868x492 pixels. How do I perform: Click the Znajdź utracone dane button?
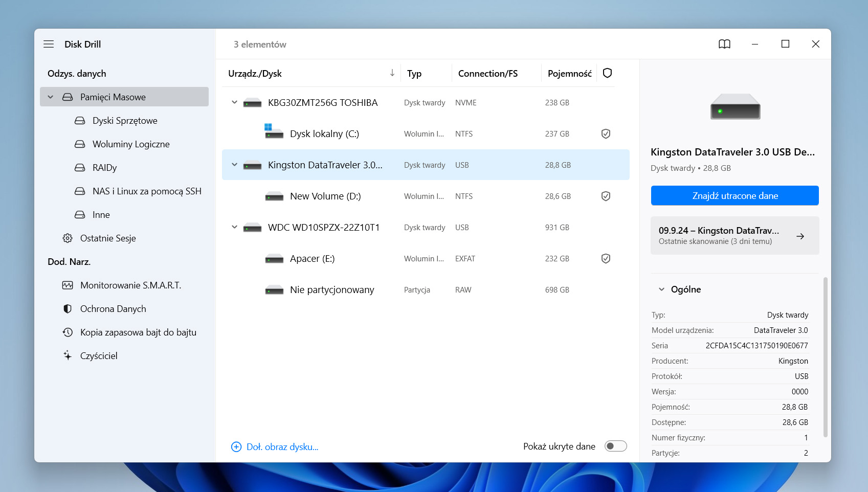tap(735, 195)
